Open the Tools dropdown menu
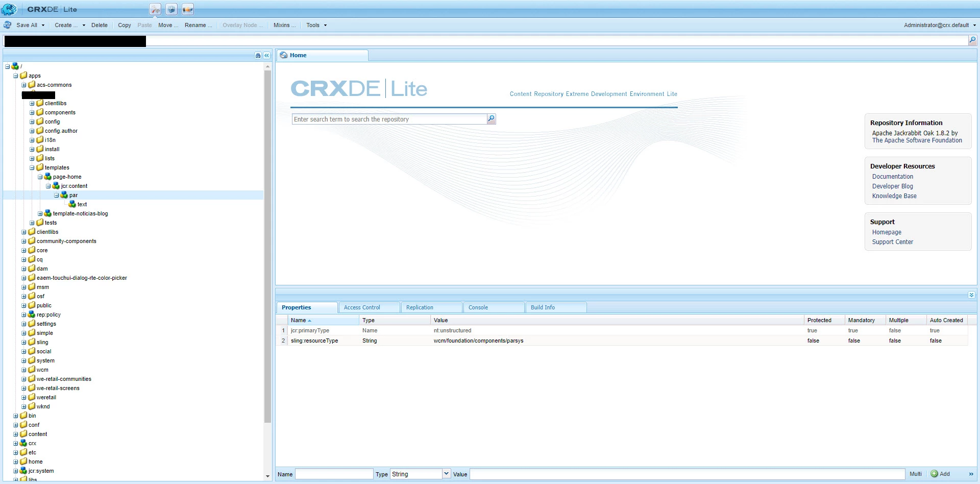980x484 pixels. pyautogui.click(x=316, y=25)
